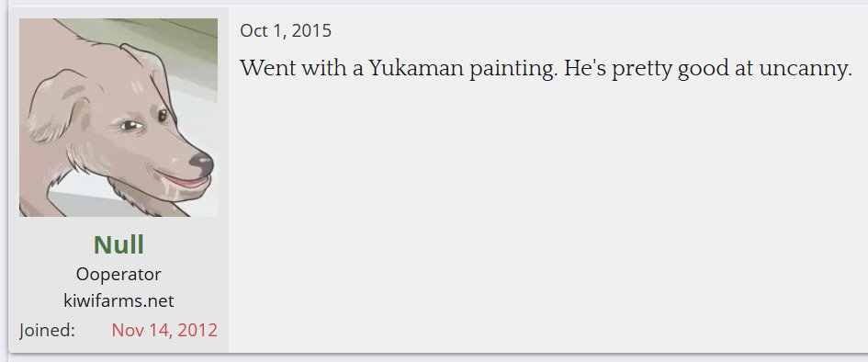Click the kiwifarms.net custom title text
The image size is (868, 362).
(118, 300)
